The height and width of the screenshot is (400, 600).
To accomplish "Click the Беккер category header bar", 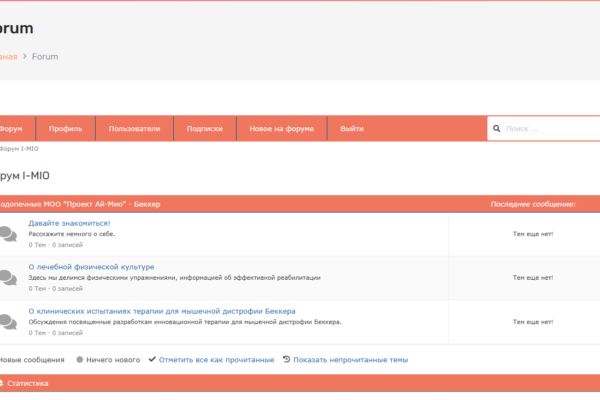I will click(x=300, y=204).
